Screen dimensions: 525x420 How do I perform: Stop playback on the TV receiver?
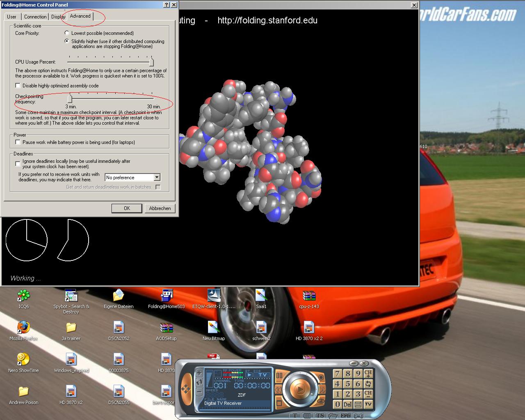point(279,403)
